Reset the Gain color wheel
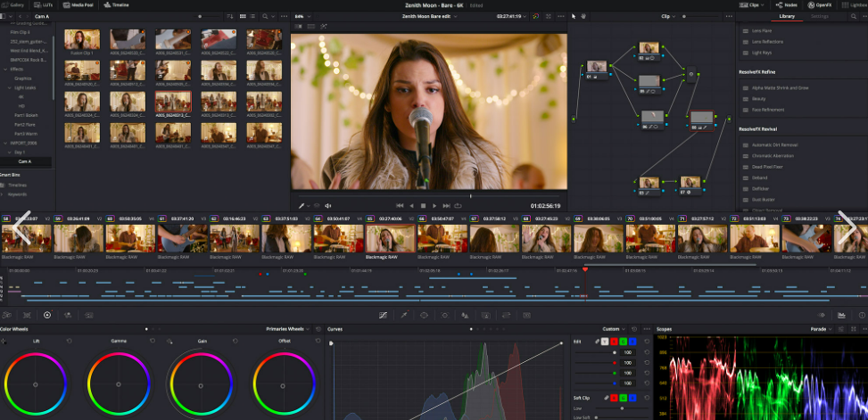Image resolution: width=868 pixels, height=420 pixels. pyautogui.click(x=236, y=341)
